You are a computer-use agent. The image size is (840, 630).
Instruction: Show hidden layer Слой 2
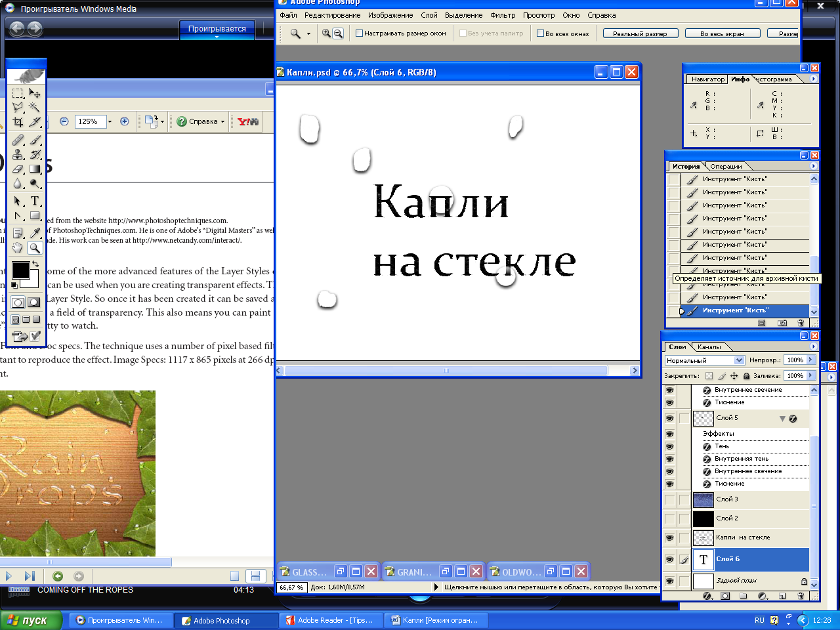point(669,518)
